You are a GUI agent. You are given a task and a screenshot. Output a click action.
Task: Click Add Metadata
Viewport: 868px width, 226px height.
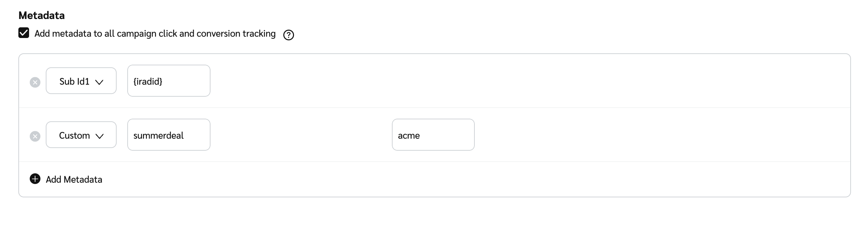point(74,179)
